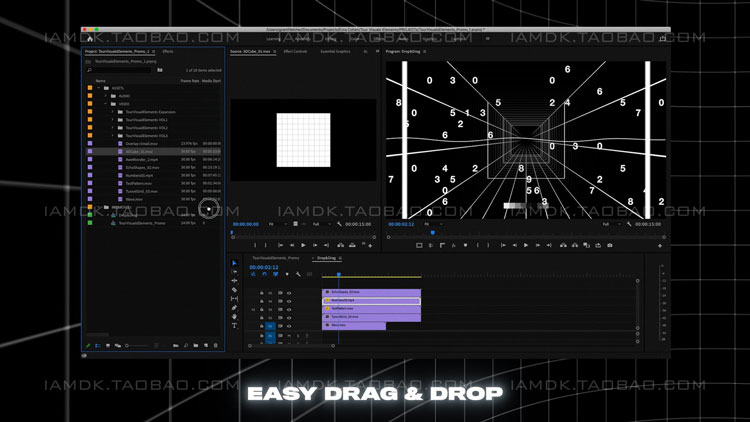Step back one frame in Program monitor
The image size is (750, 422).
(514, 245)
